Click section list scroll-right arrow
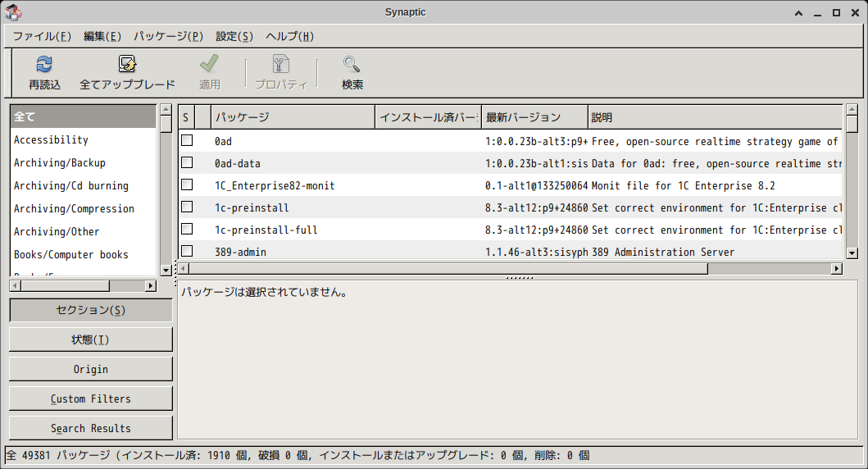The image size is (868, 469). [x=151, y=285]
